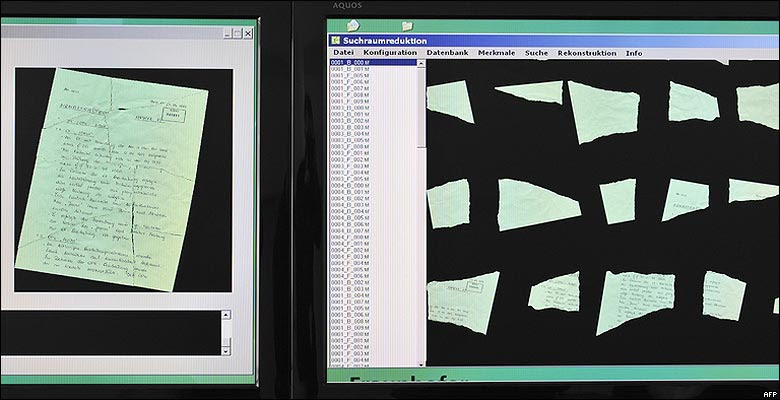The width and height of the screenshot is (780, 400).
Task: Close the reconstructed letter window
Action: (x=248, y=33)
